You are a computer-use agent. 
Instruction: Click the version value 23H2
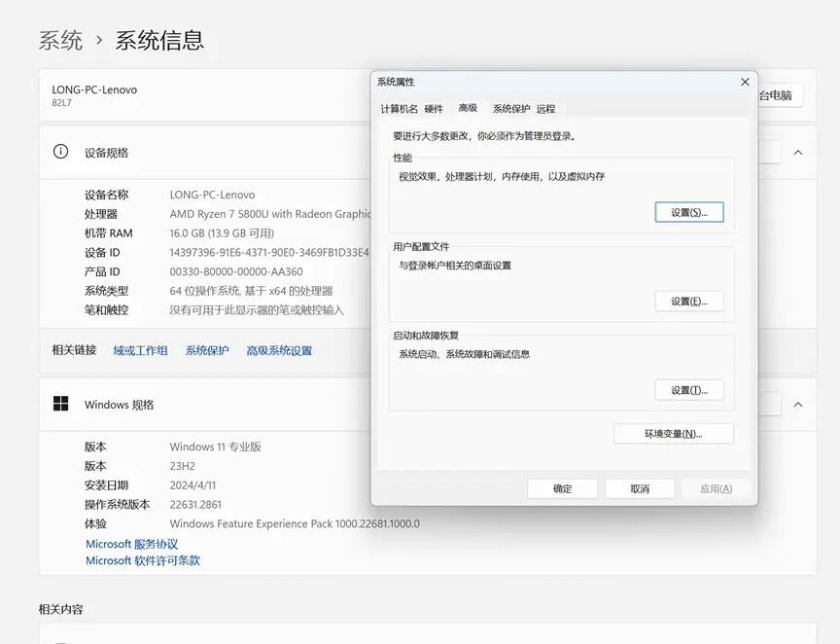pyautogui.click(x=182, y=466)
